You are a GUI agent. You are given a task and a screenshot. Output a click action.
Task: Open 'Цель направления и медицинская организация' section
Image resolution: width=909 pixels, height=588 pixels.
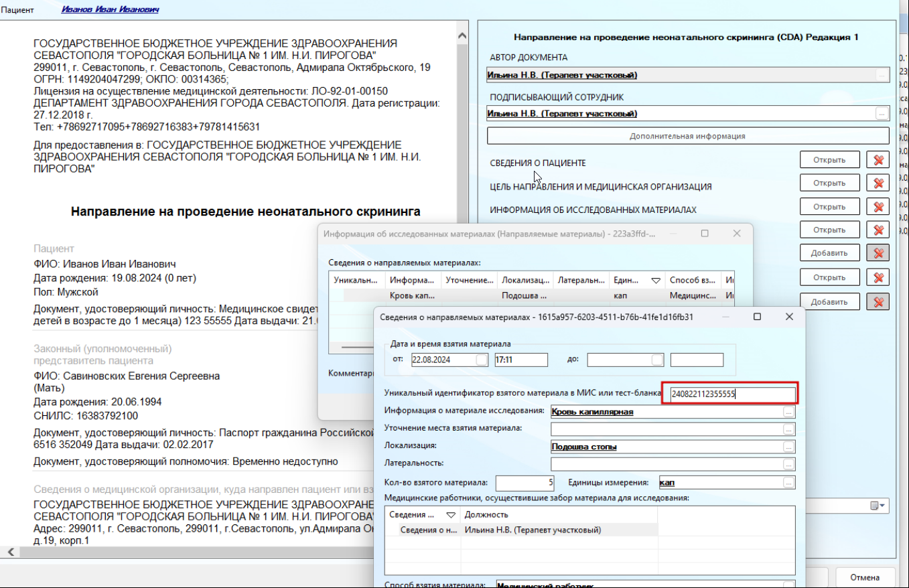click(829, 183)
